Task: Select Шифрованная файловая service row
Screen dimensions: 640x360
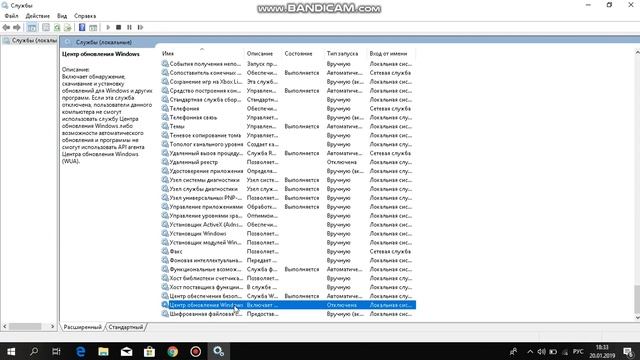Action: tap(288, 314)
